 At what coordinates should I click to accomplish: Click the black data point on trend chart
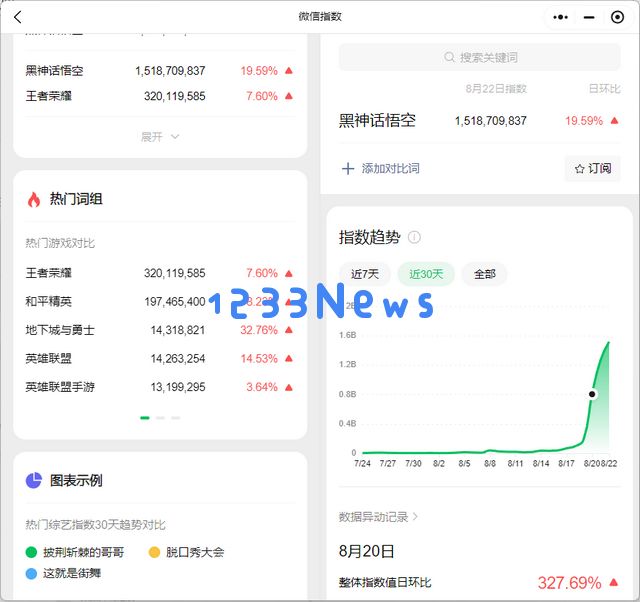(x=592, y=394)
